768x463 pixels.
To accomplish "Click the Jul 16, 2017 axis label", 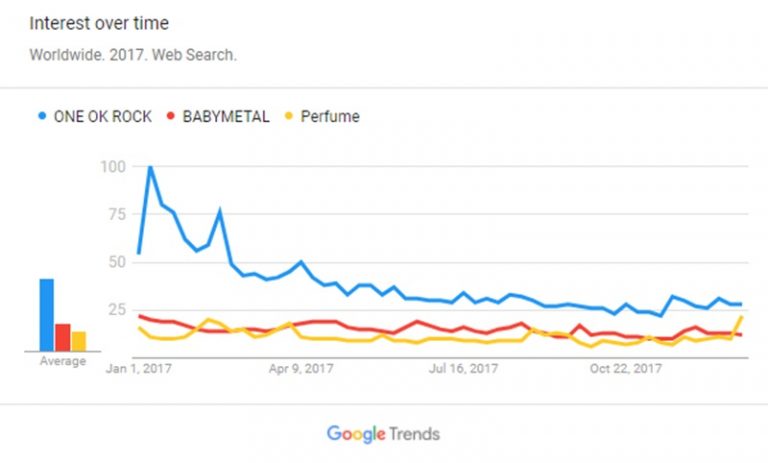I will click(x=463, y=368).
